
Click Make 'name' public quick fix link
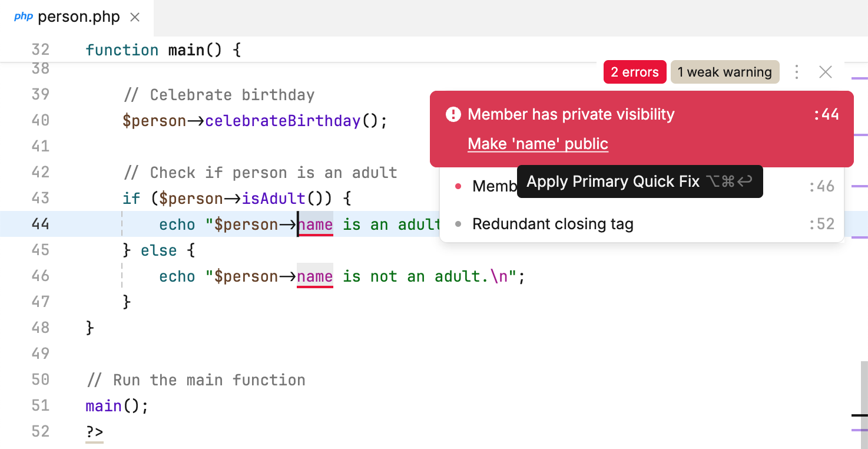538,144
